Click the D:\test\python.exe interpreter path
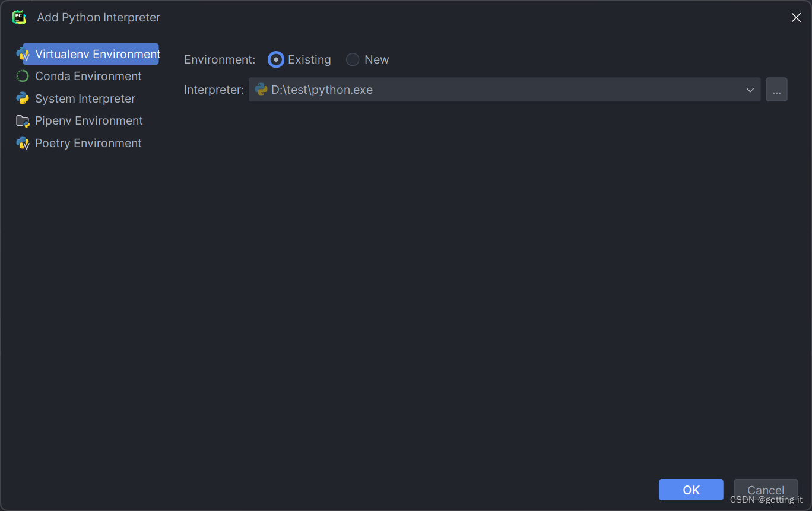Viewport: 812px width, 511px height. (322, 90)
